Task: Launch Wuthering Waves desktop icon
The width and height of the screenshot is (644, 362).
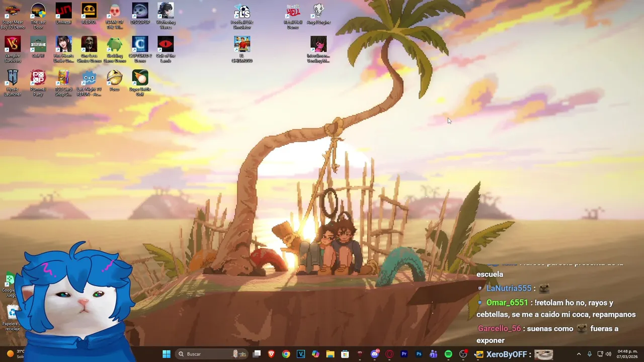Action: pyautogui.click(x=166, y=16)
